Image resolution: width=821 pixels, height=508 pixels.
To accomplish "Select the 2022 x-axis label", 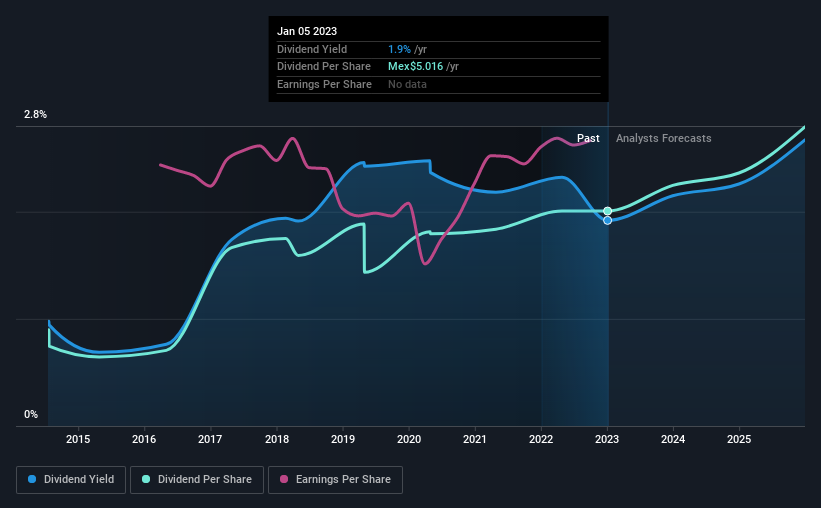I will (x=541, y=439).
